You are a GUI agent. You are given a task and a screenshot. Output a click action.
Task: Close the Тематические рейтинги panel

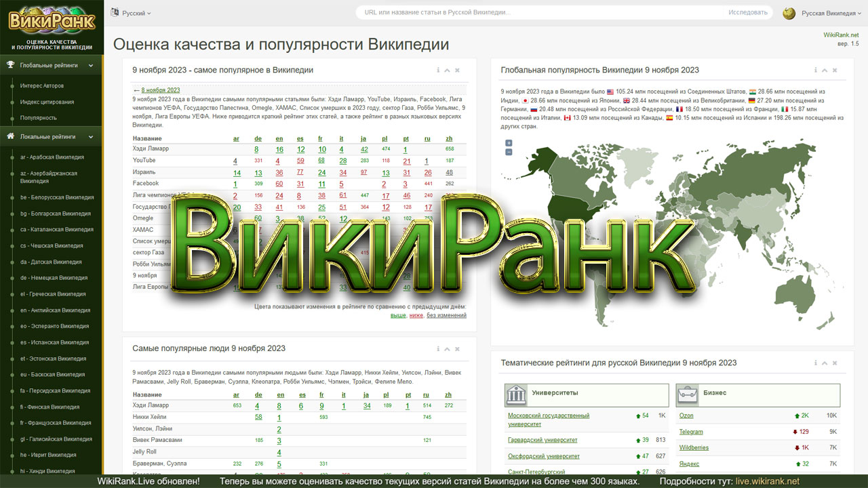pyautogui.click(x=835, y=363)
